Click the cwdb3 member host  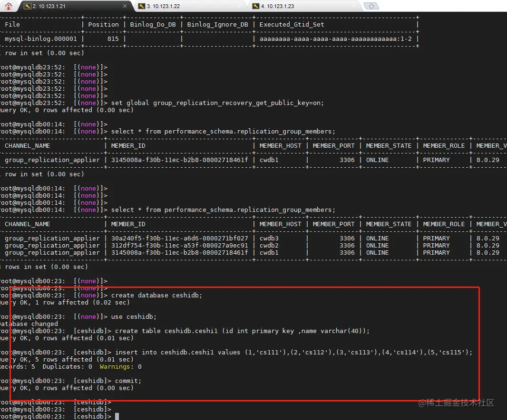pyautogui.click(x=269, y=239)
